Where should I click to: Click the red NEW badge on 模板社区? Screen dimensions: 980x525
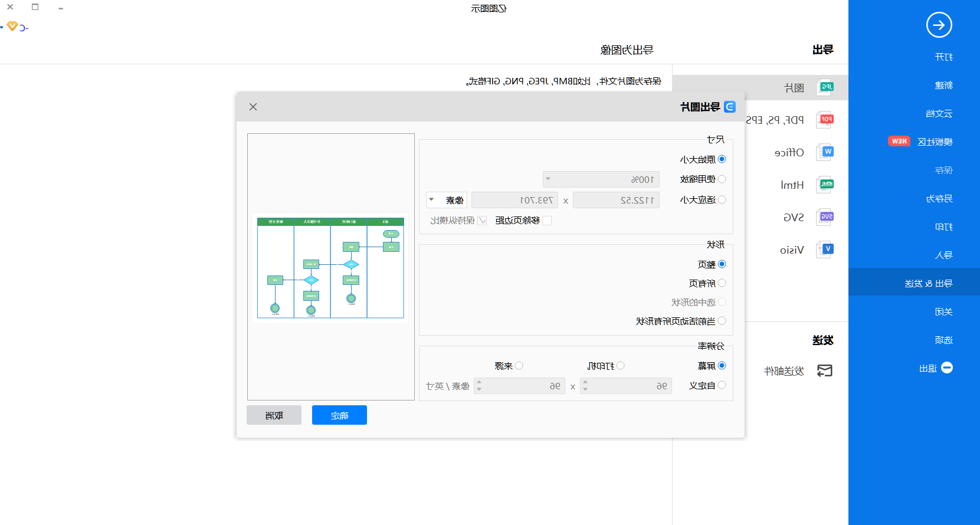899,141
